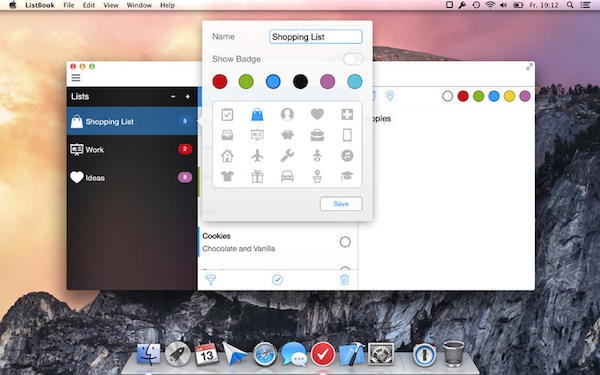Click the filter funnel icon below the items
The width and height of the screenshot is (600, 375).
coord(210,280)
